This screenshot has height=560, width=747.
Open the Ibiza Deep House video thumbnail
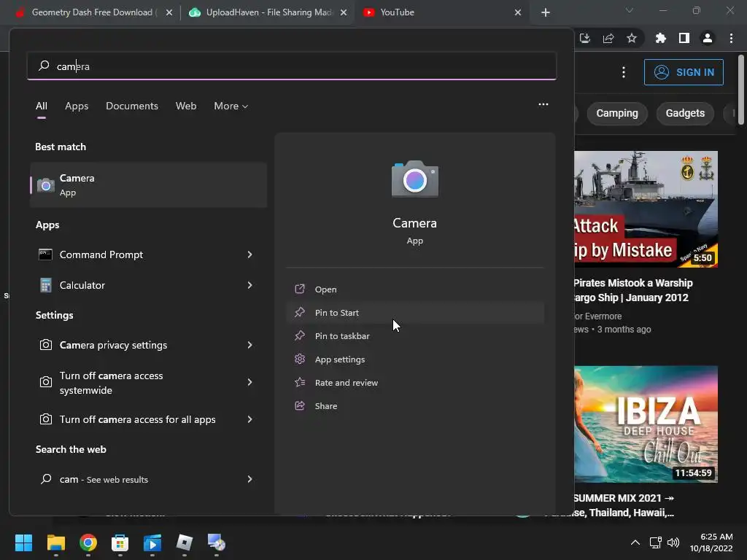coord(646,424)
